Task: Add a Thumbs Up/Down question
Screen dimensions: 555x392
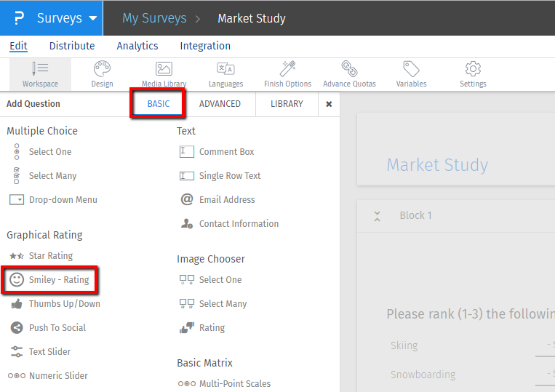Action: [64, 304]
